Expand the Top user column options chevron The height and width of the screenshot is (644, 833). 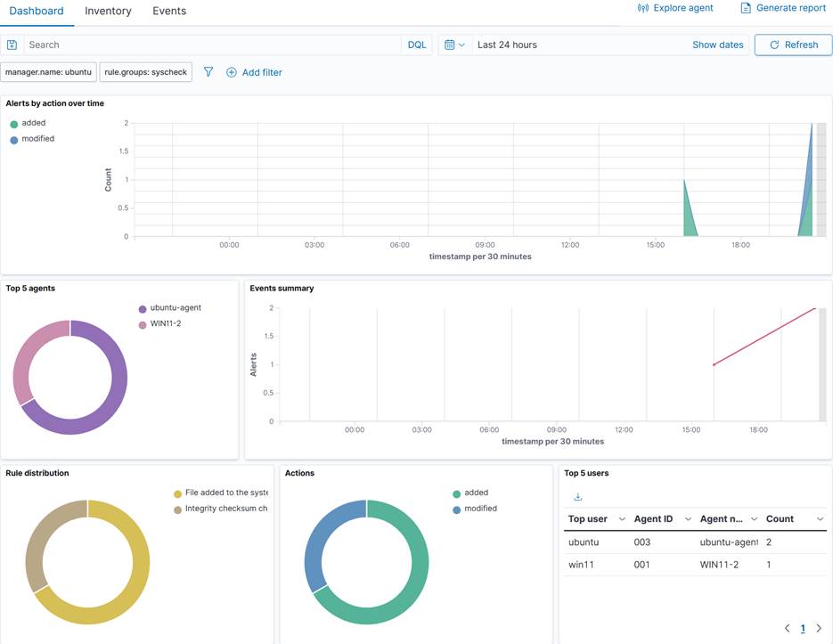622,519
